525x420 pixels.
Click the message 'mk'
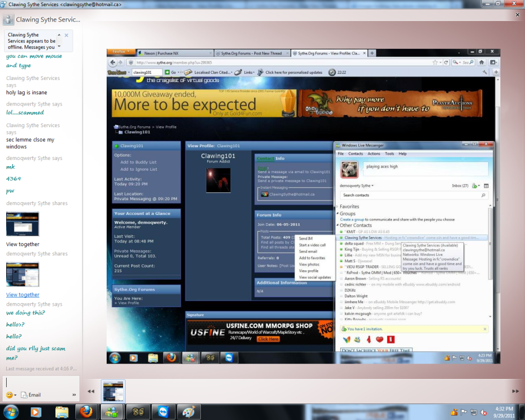[10, 167]
